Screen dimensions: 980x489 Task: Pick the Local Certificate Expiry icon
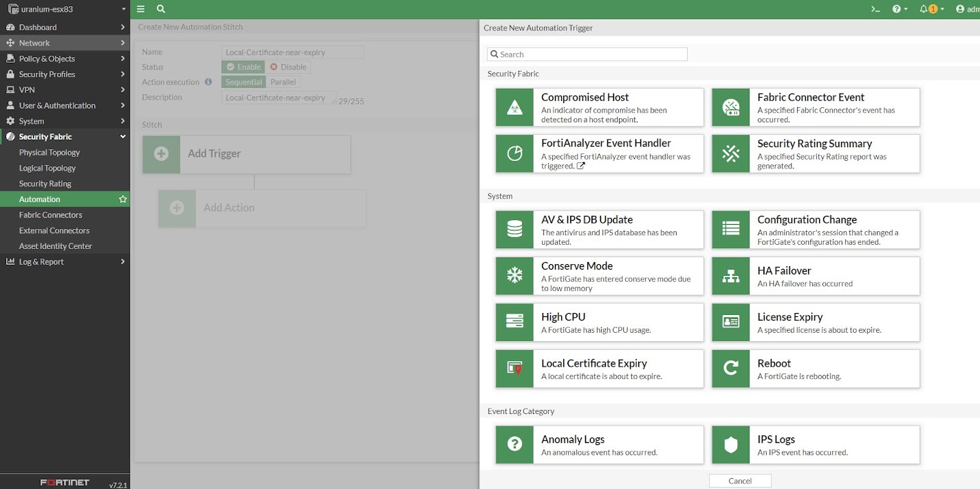click(514, 369)
